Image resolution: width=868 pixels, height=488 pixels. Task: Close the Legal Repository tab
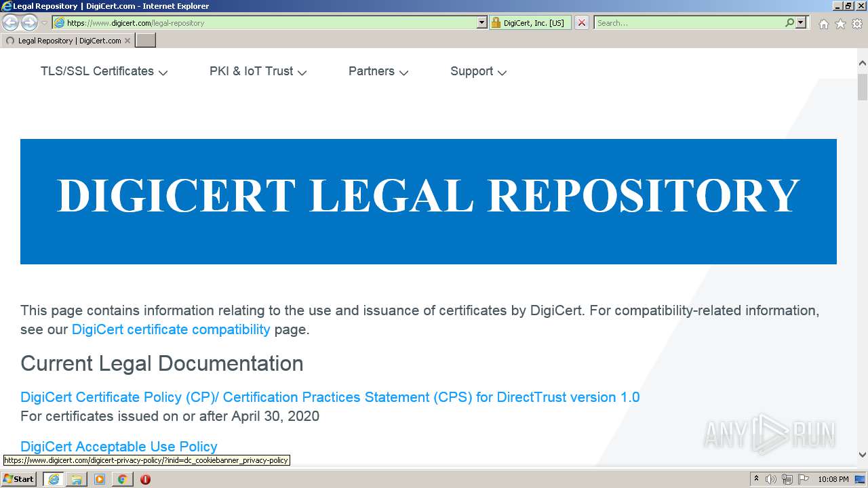pyautogui.click(x=127, y=41)
